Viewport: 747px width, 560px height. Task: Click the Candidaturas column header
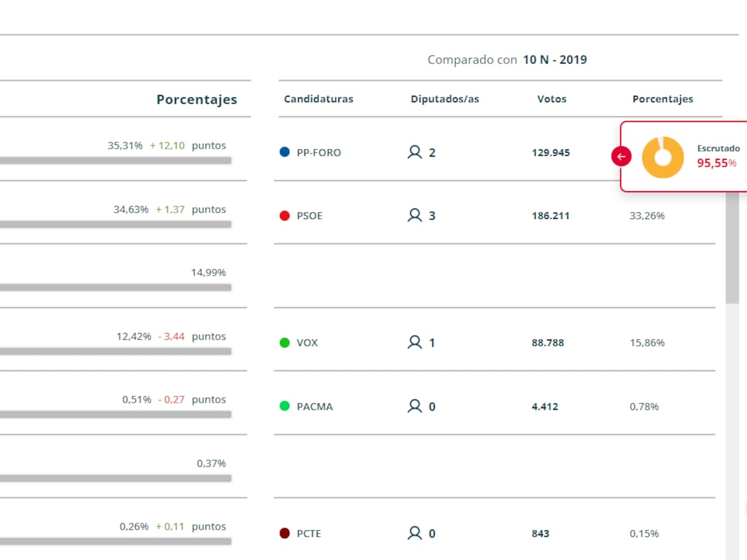click(x=318, y=99)
